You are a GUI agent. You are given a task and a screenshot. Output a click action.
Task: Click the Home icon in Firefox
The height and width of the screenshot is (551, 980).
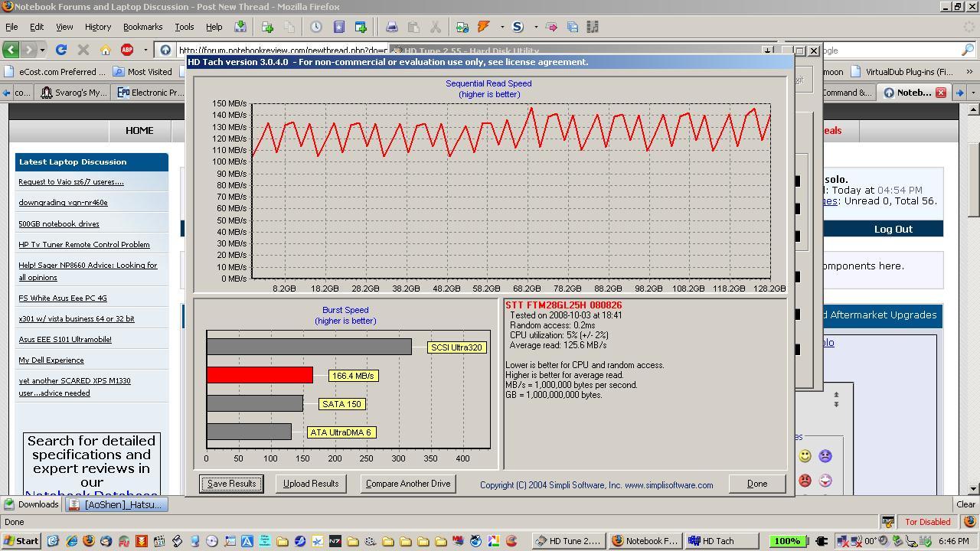(106, 50)
